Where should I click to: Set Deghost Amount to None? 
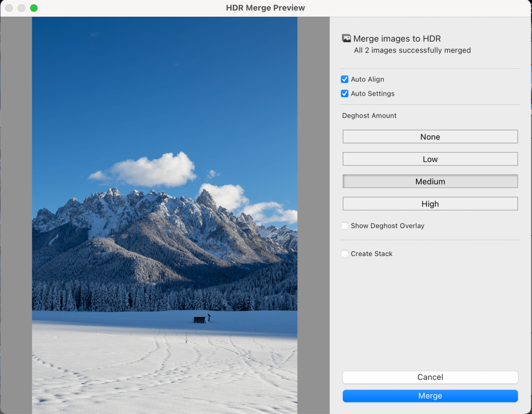point(430,137)
